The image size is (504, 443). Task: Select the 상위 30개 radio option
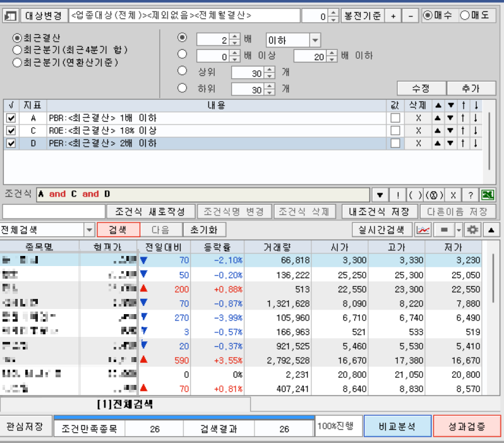pos(183,71)
